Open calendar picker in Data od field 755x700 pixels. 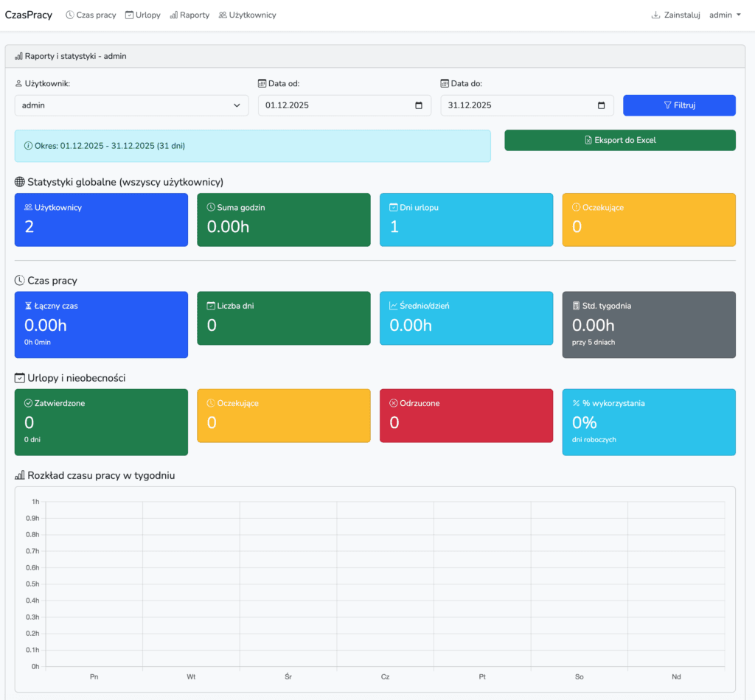[419, 105]
